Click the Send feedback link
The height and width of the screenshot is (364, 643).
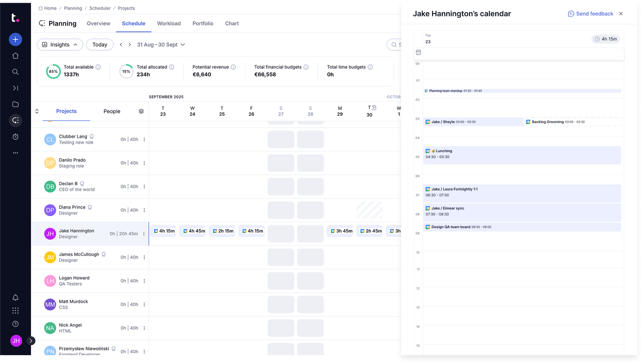pos(590,14)
